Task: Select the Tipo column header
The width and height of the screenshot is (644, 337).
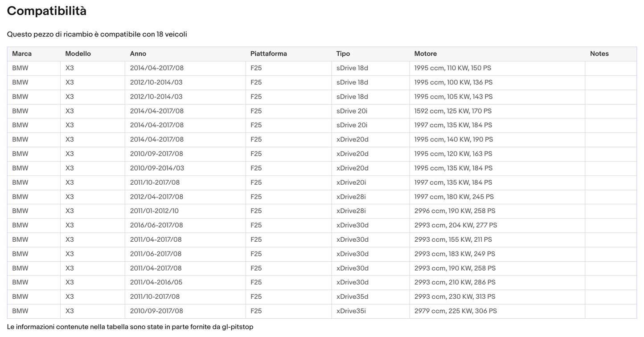Action: [x=343, y=54]
